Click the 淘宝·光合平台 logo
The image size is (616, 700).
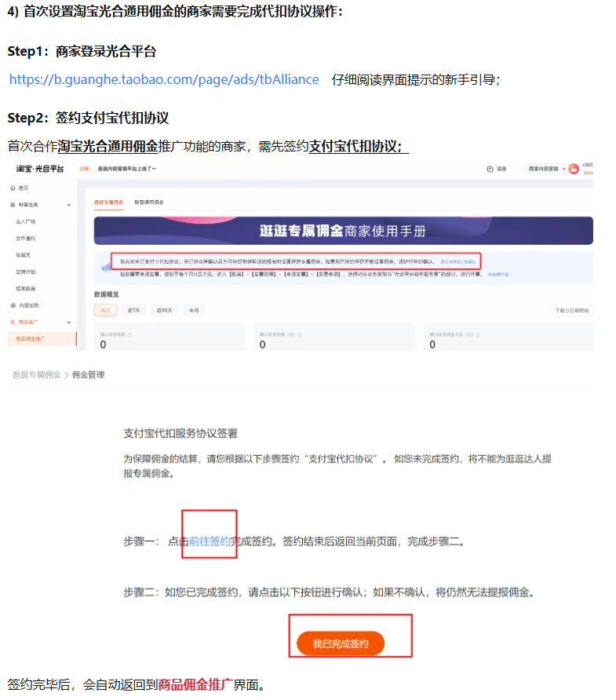tap(40, 169)
